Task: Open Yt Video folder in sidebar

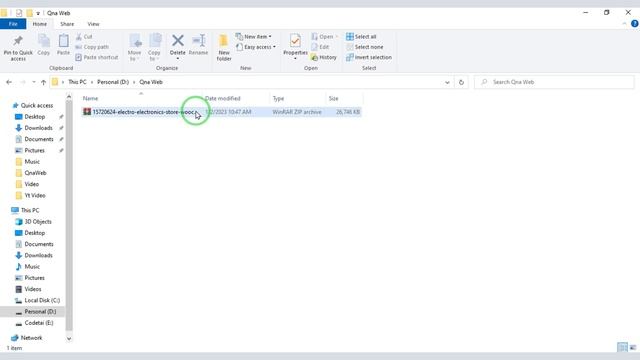Action: point(35,196)
